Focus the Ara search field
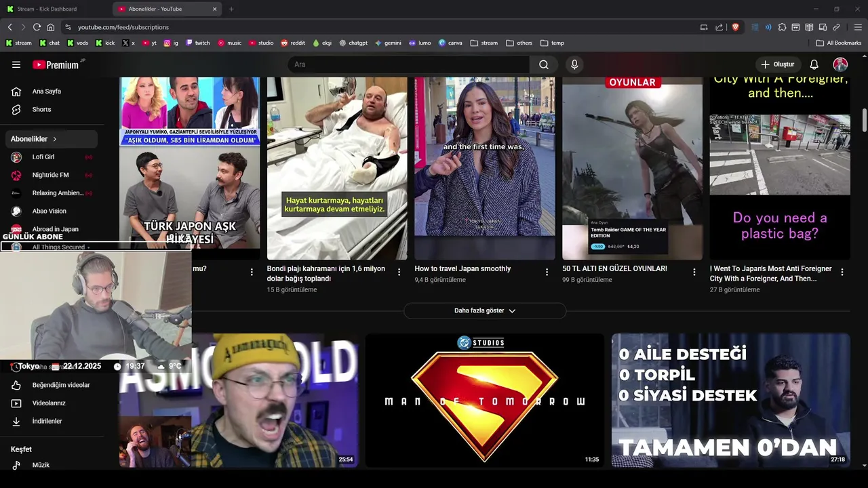Viewport: 868px width, 488px height. (x=409, y=64)
